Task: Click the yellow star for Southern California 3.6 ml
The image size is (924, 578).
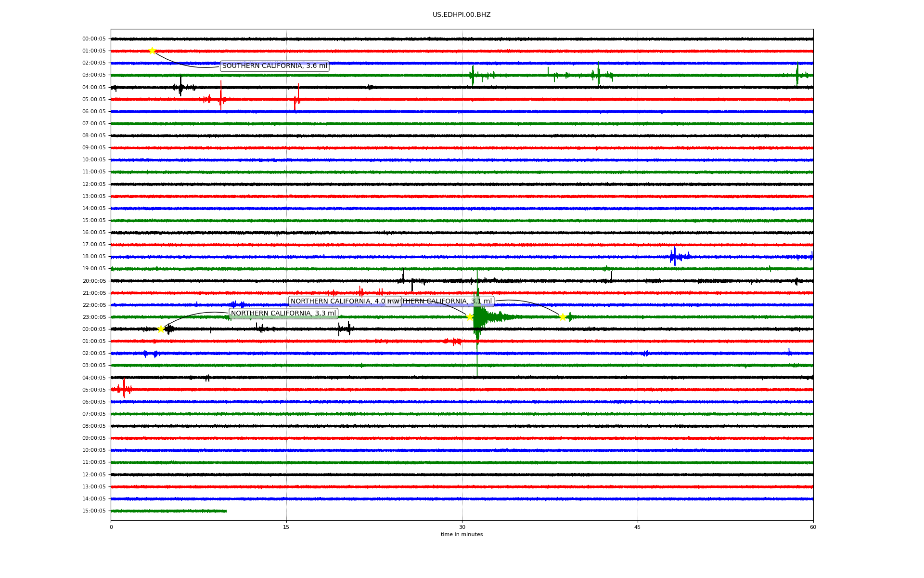Action: [x=152, y=51]
